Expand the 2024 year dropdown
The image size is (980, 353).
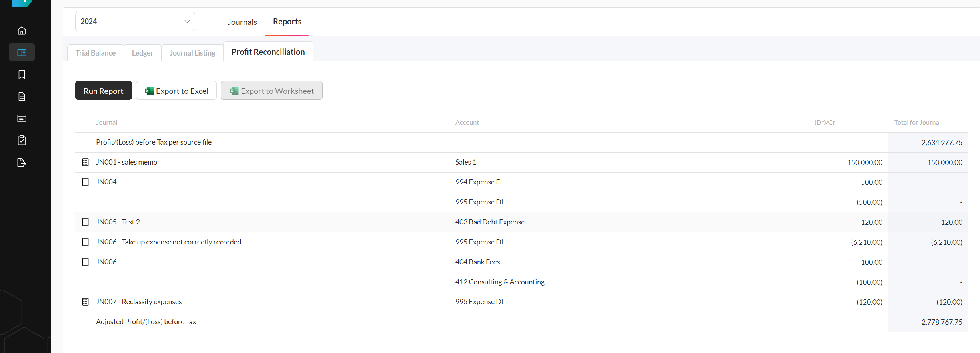click(135, 22)
